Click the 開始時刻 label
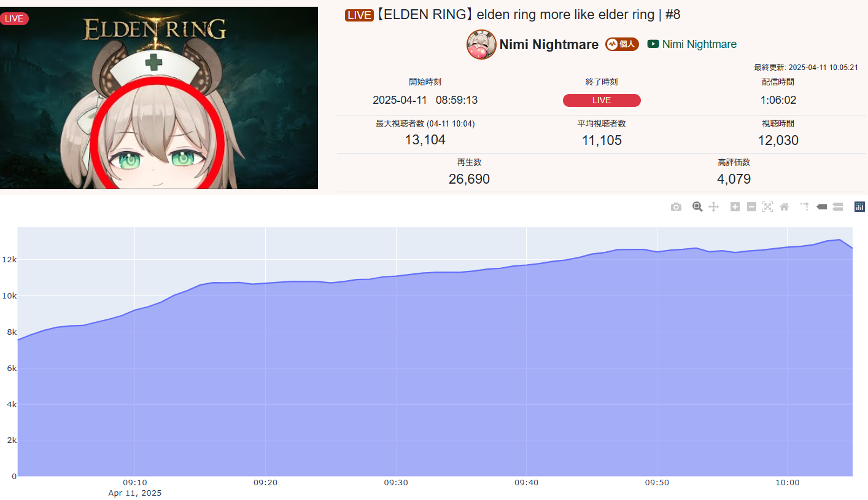The width and height of the screenshot is (868, 500). (425, 82)
